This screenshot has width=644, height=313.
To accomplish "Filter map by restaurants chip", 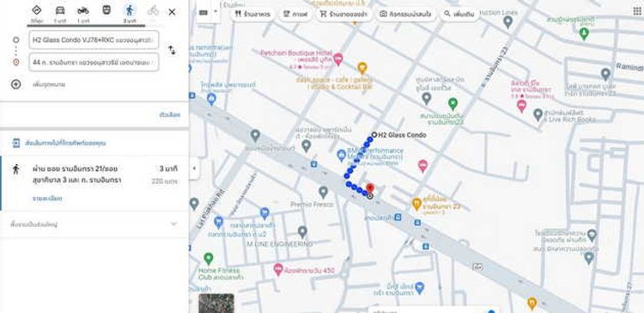I will coord(252,14).
